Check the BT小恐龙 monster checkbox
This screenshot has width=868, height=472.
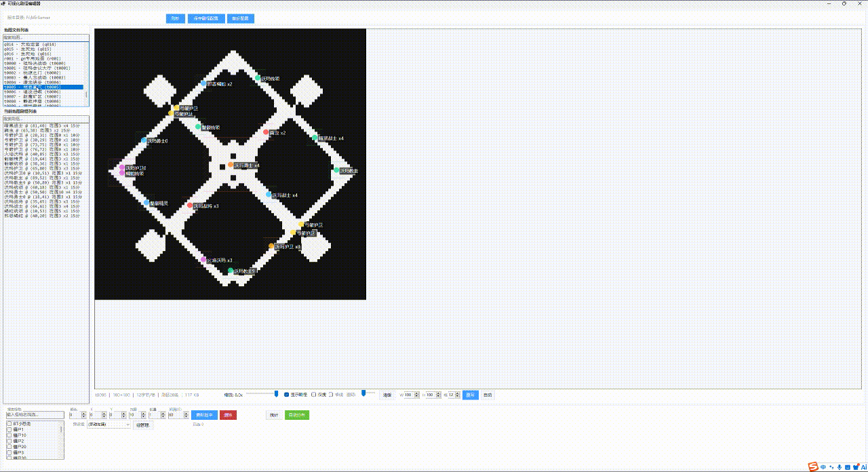9,424
